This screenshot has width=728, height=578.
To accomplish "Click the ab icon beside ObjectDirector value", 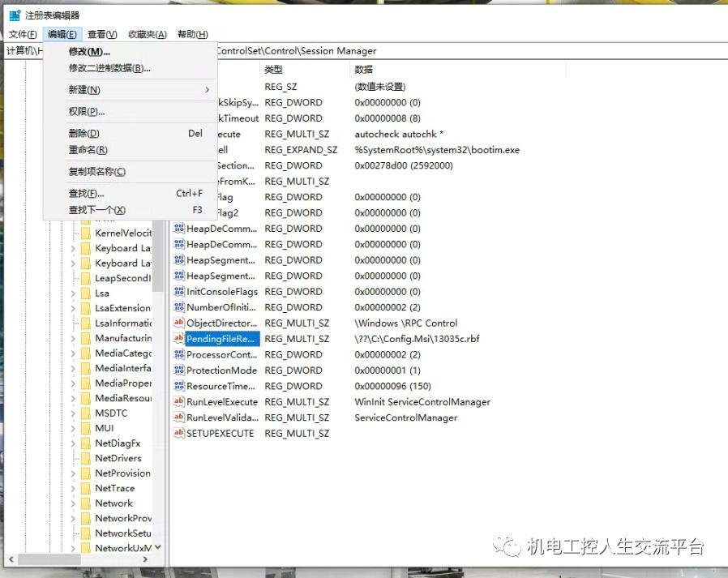I will click(178, 323).
